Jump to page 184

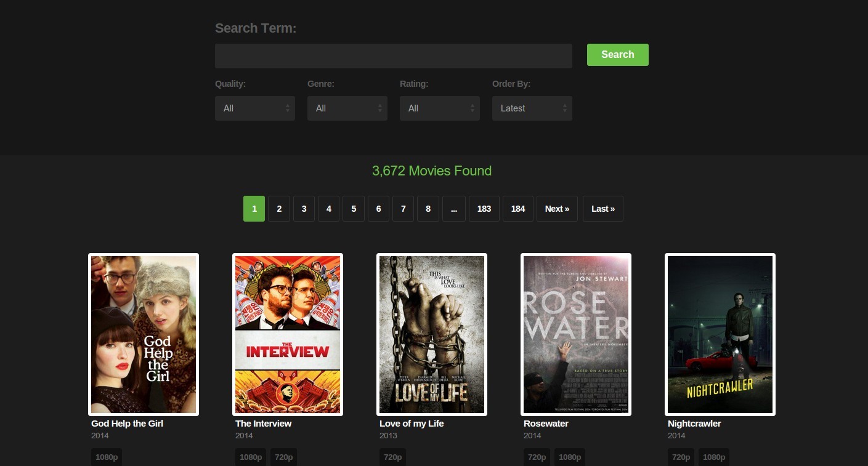(518, 209)
